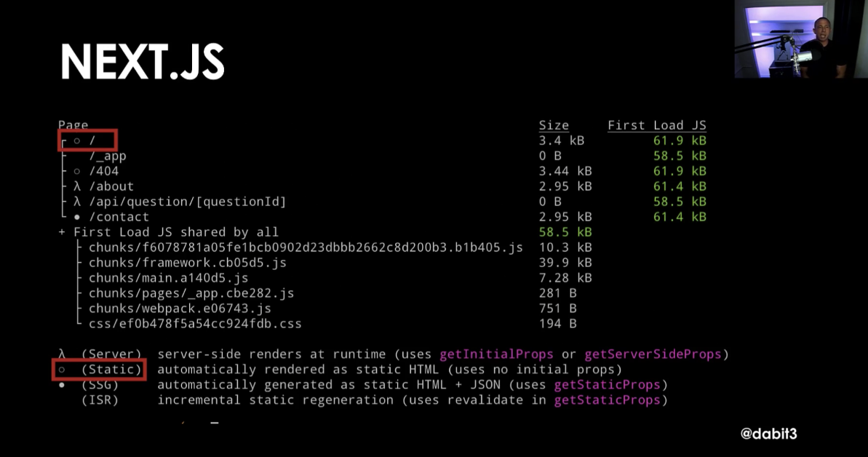Select the "chunks/webpack.e06743.js" file line
Viewport: 868px width, 457px height.
point(180,309)
